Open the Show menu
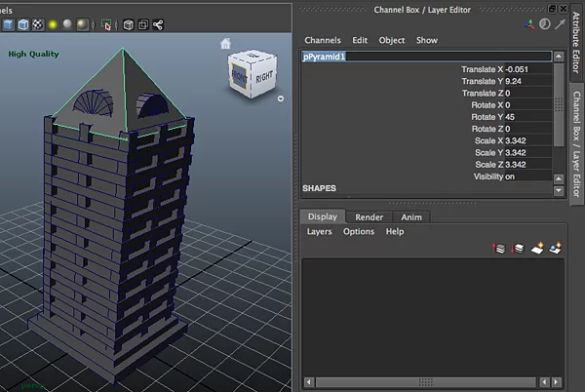 click(x=427, y=40)
